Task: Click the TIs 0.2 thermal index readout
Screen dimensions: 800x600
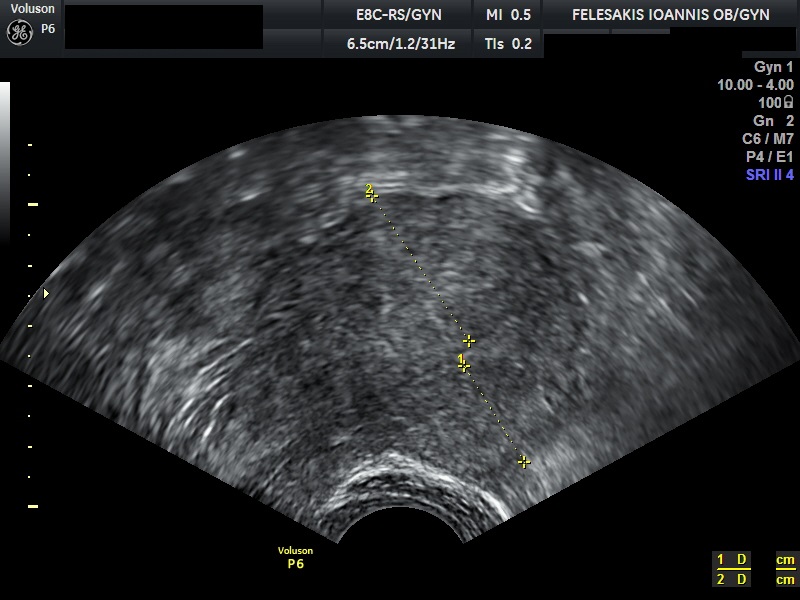Action: click(508, 44)
